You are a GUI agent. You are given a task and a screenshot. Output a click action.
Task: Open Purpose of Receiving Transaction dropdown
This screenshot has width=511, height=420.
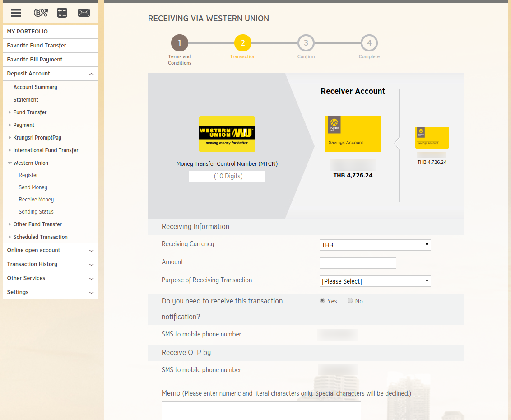[375, 281]
